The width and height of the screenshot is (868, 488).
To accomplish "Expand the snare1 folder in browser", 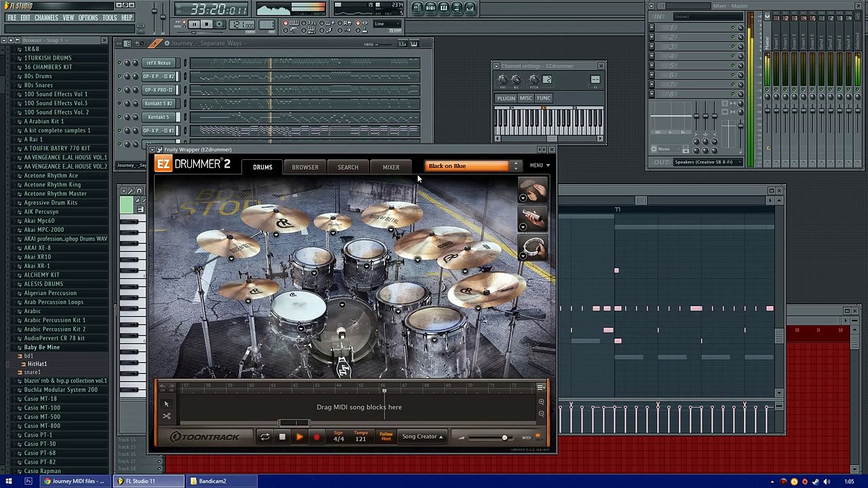I will click(32, 372).
